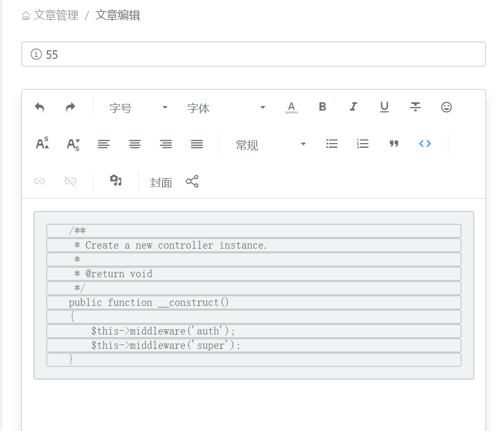Open the font color picker
Viewport: 504px width, 431px height.
(x=291, y=107)
